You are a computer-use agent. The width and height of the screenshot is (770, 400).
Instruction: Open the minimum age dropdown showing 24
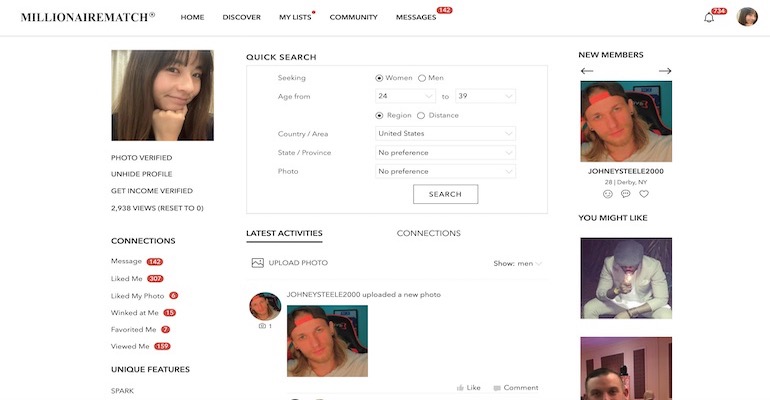(405, 96)
